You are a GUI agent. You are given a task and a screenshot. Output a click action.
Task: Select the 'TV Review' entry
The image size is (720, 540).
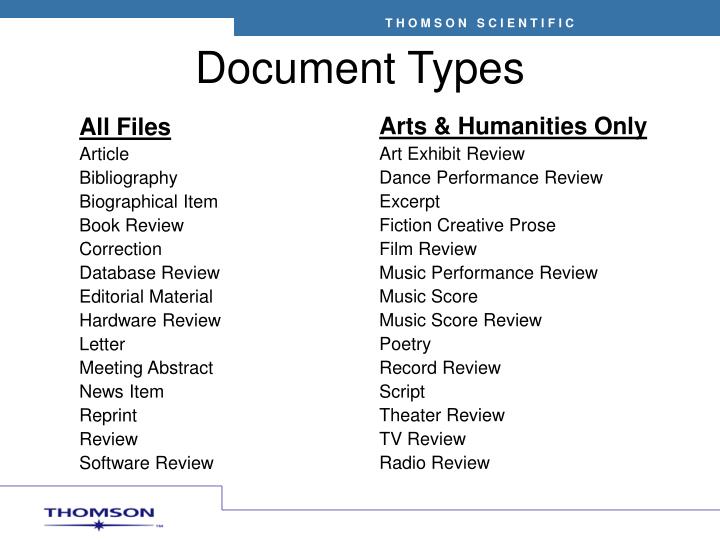click(422, 439)
